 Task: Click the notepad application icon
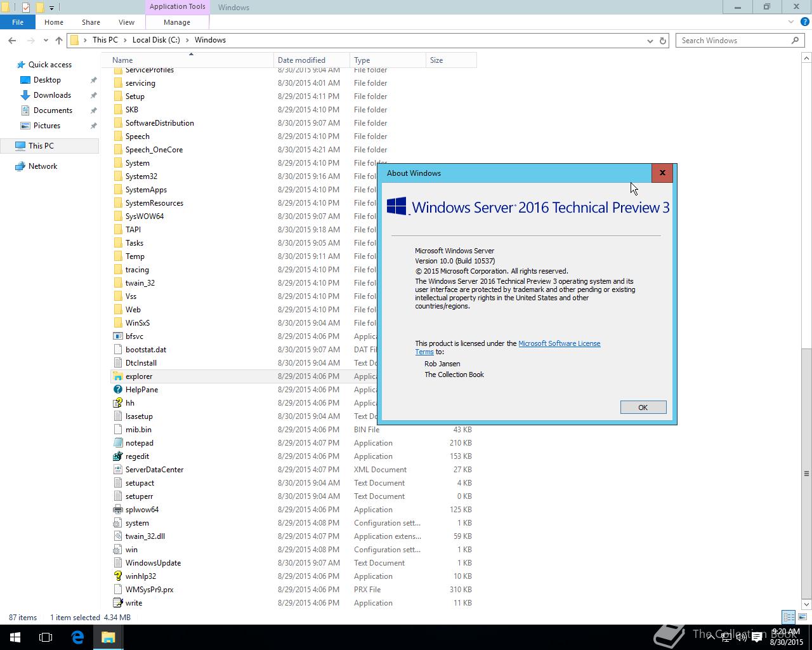[117, 443]
